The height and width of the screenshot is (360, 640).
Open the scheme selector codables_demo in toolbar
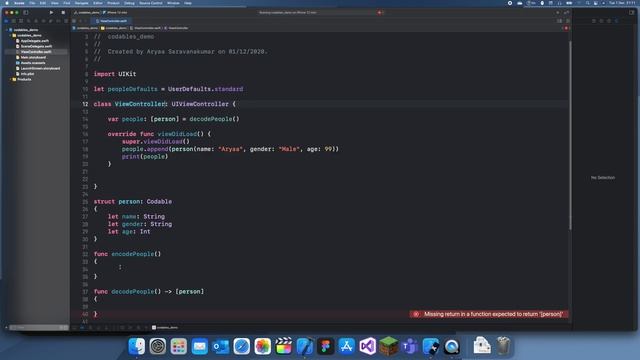pyautogui.click(x=87, y=13)
